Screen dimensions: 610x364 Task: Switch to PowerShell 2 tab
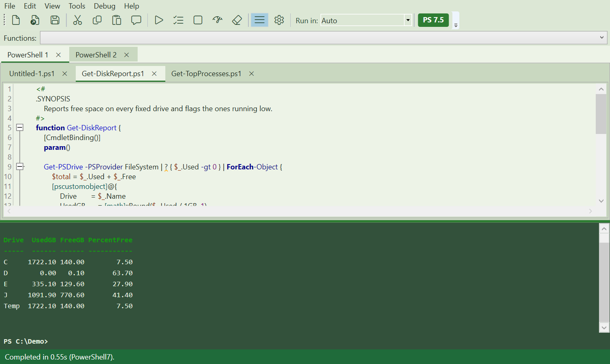(x=96, y=55)
